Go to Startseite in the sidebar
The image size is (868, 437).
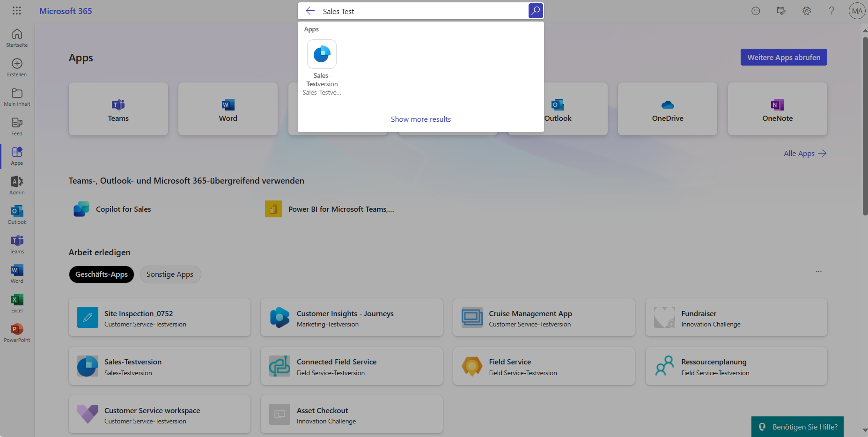(17, 38)
